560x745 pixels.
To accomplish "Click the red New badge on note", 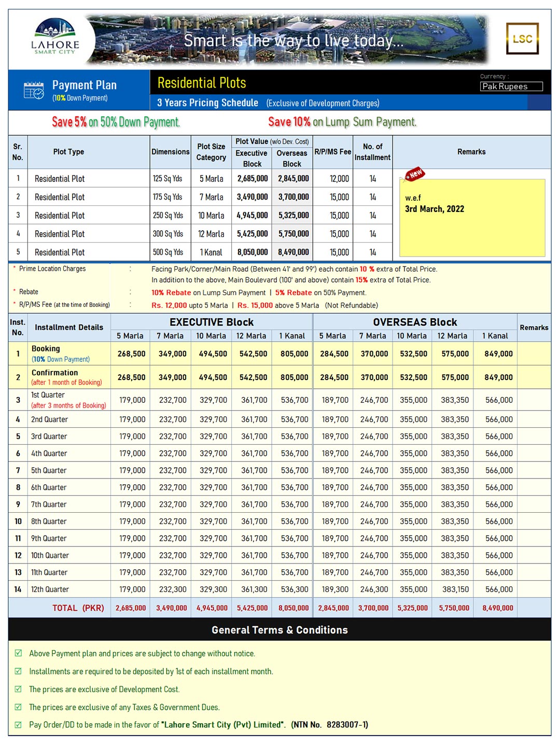I will [x=415, y=174].
